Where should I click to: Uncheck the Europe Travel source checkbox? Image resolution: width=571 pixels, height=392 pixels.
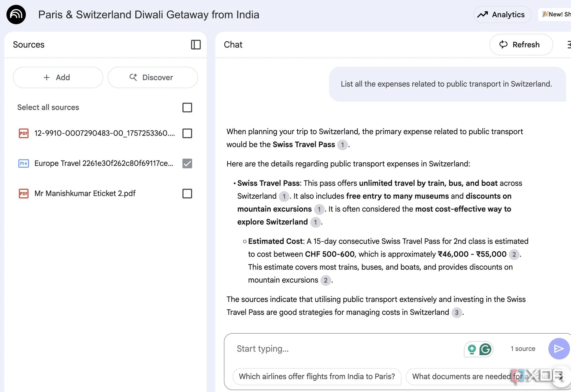click(x=187, y=163)
